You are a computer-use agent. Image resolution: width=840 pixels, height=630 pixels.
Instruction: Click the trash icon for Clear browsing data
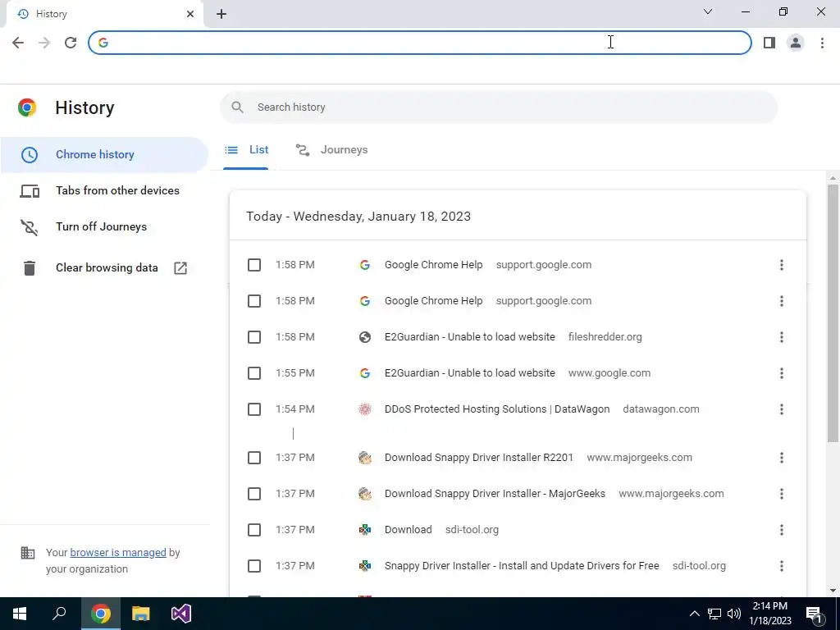[x=30, y=268]
